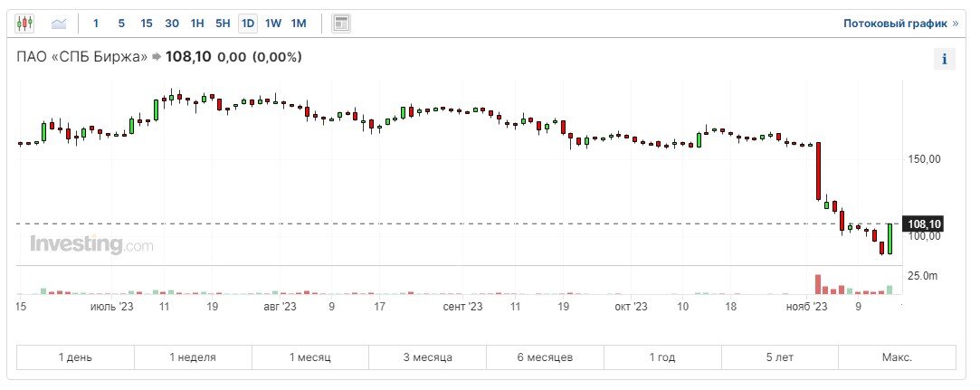
Task: Choose the 5 лет range tab
Action: [x=780, y=357]
